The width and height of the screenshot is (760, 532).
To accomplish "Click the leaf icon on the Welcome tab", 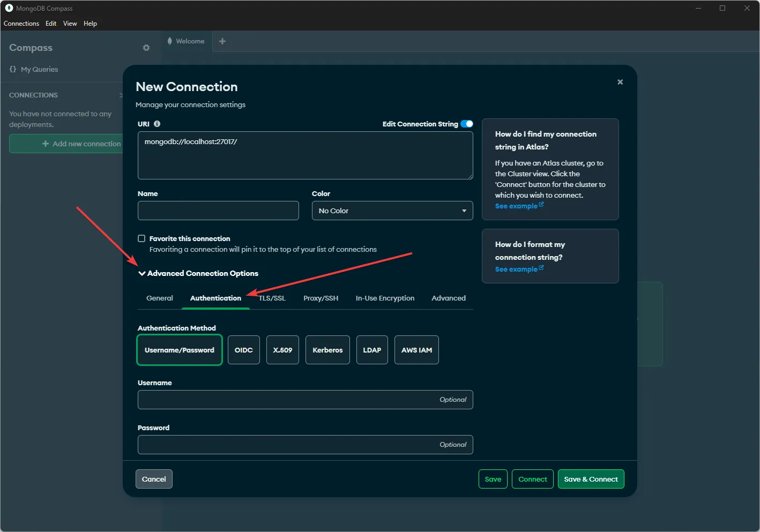I will [170, 41].
